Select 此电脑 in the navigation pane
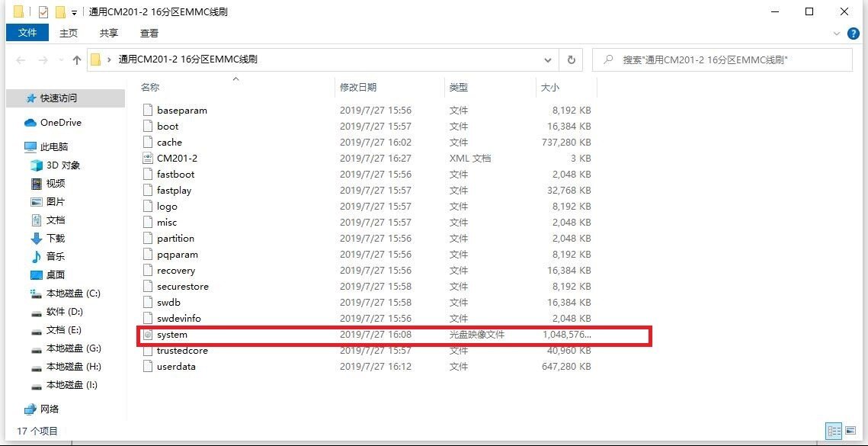This screenshot has height=446, width=868. click(x=53, y=147)
